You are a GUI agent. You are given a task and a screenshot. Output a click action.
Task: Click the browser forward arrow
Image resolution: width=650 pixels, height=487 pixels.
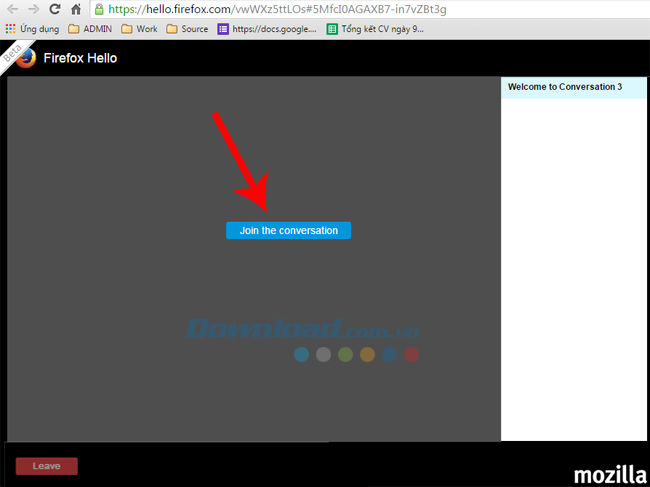[34, 9]
